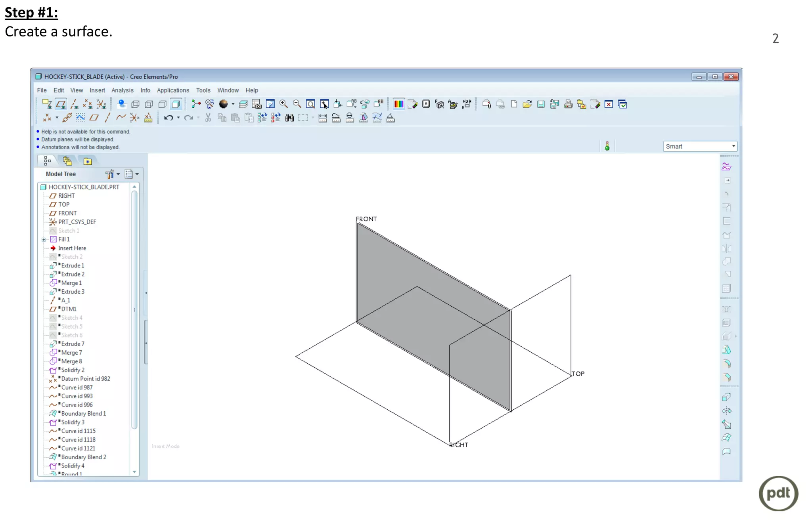The width and height of the screenshot is (812, 525).
Task: Open the Insert menu
Action: pyautogui.click(x=97, y=90)
